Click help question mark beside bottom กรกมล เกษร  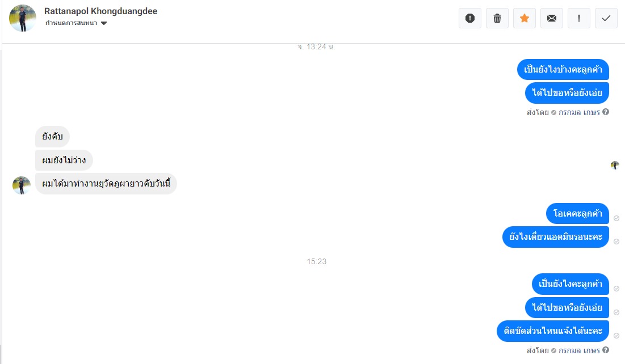(606, 350)
